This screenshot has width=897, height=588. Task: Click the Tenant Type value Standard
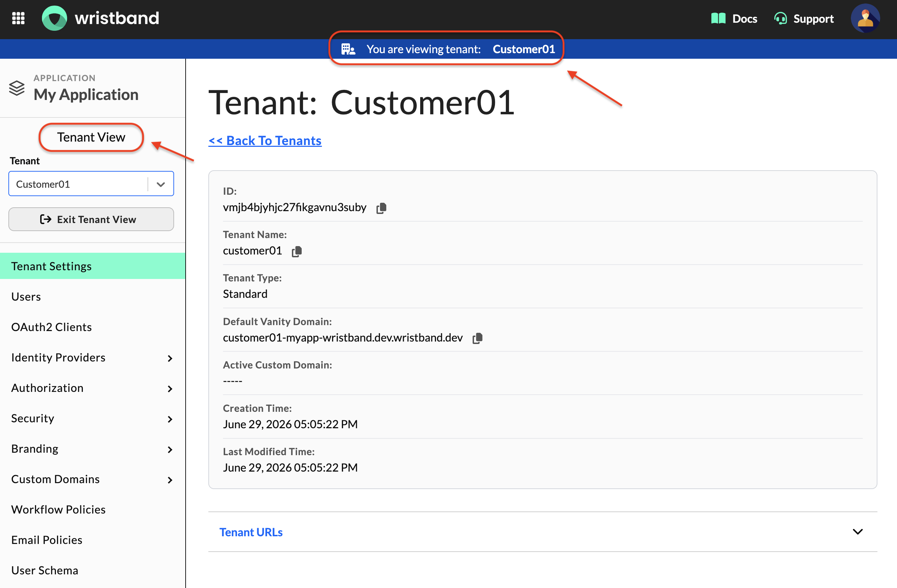coord(245,294)
